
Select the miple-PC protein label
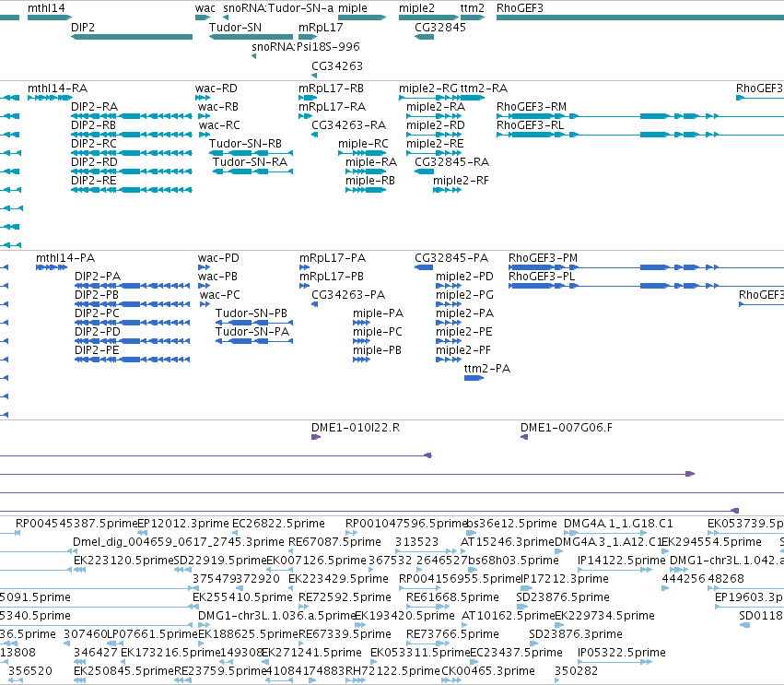tap(378, 332)
